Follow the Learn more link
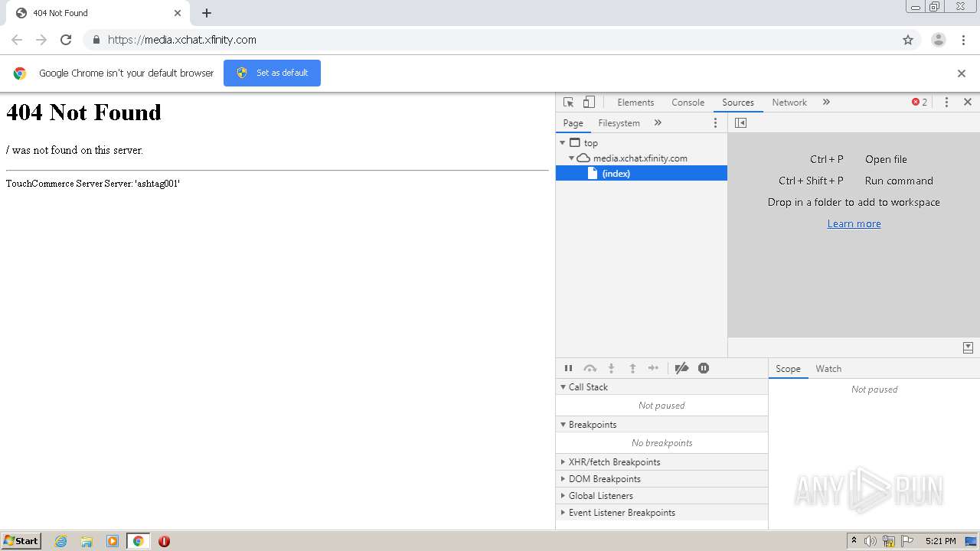 tap(854, 223)
